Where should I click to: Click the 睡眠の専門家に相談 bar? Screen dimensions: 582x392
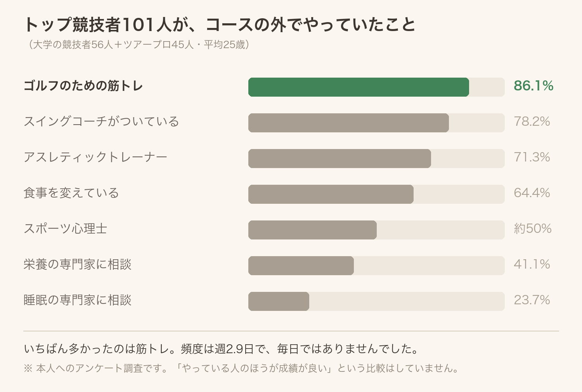coord(279,301)
